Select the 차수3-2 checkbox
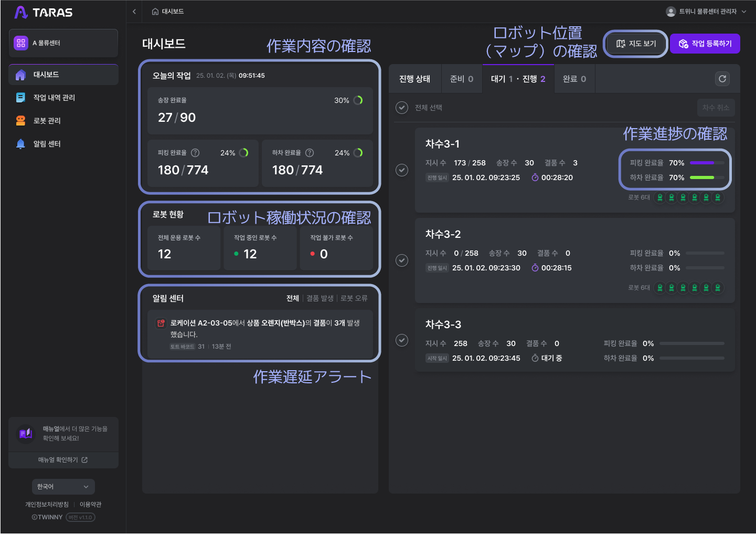The width and height of the screenshot is (756, 534). tap(402, 260)
